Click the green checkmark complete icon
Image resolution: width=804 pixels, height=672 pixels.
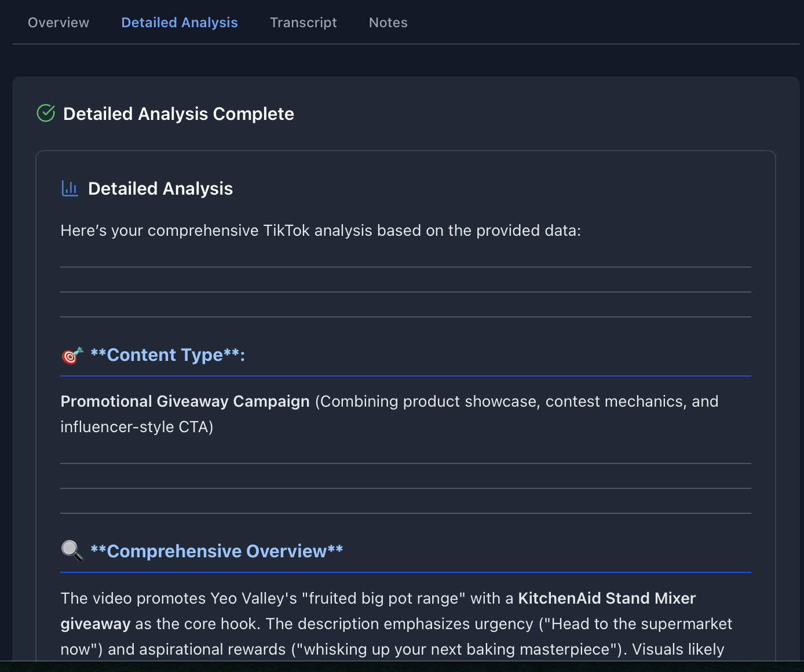pyautogui.click(x=46, y=113)
